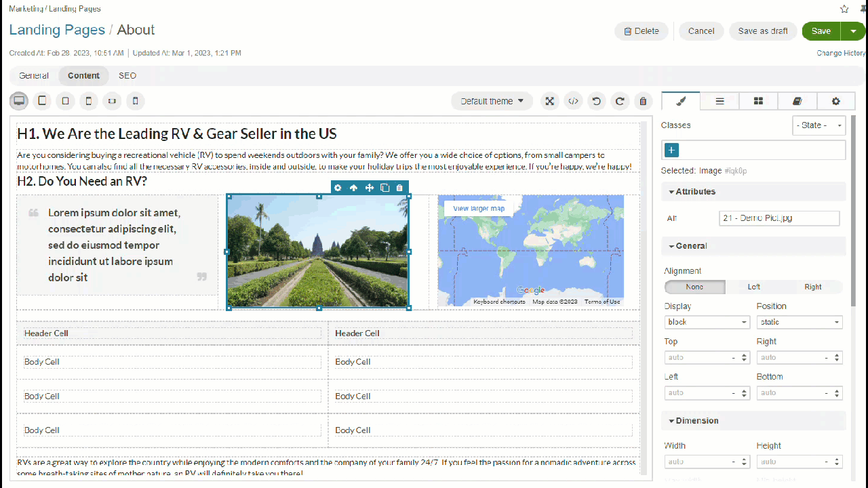The height and width of the screenshot is (488, 868).
Task: Open the Default theme dropdown
Action: coord(492,101)
